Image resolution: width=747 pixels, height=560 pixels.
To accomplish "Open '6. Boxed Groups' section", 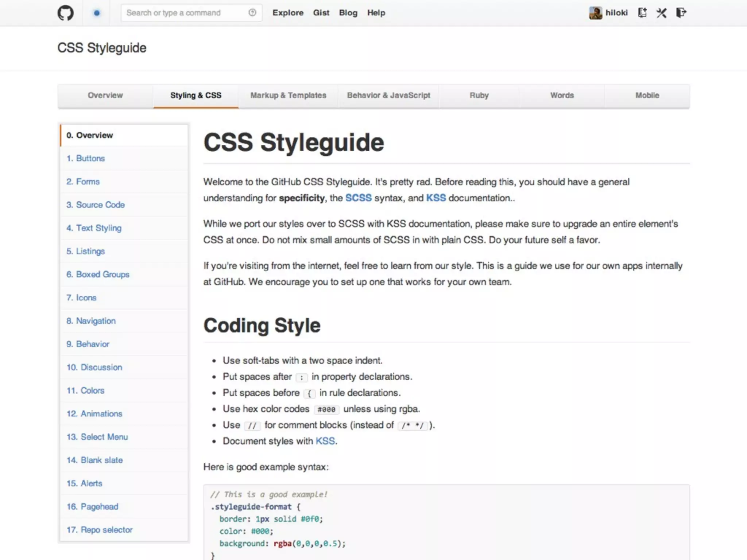I will [124, 275].
